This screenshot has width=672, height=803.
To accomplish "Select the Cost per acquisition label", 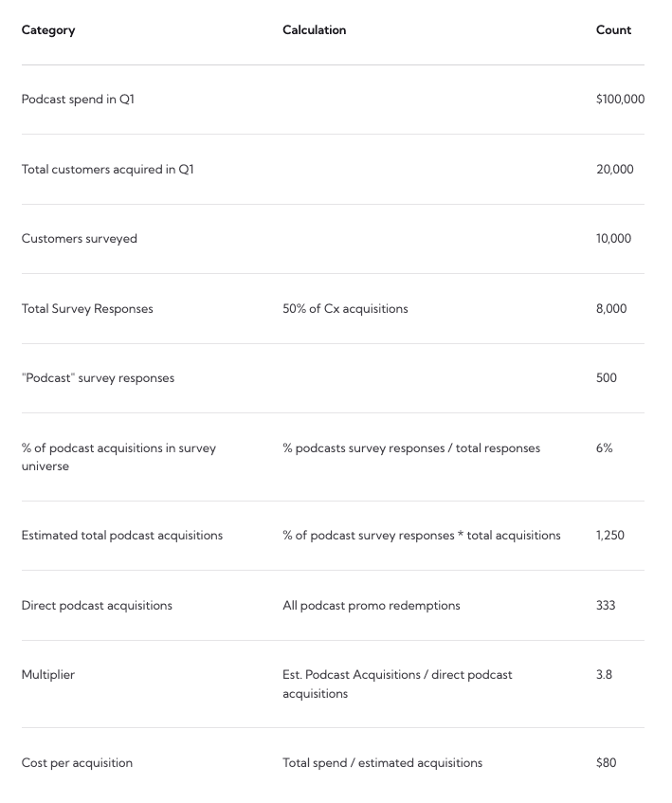I will (x=78, y=763).
